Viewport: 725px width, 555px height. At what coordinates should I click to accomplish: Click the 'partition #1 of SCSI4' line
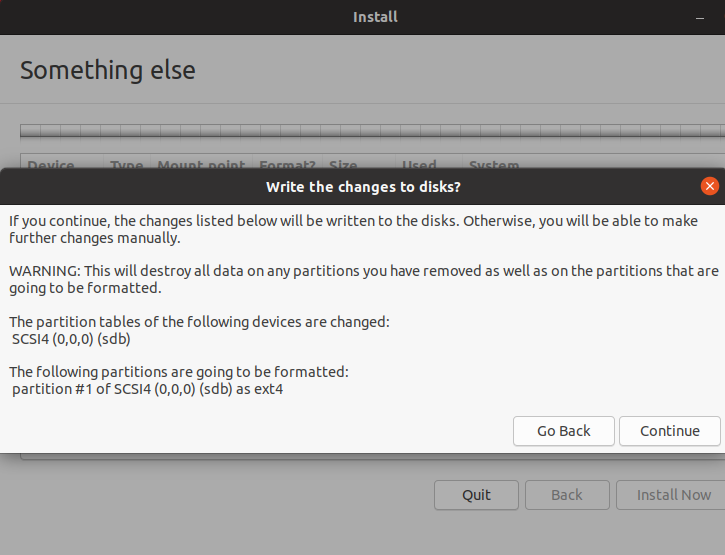coord(147,389)
